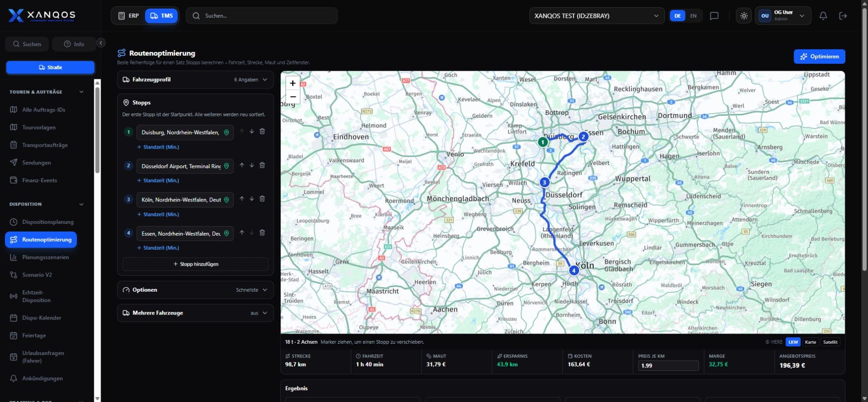
Task: Move Düsseldorf Airport stop down
Action: (x=252, y=165)
